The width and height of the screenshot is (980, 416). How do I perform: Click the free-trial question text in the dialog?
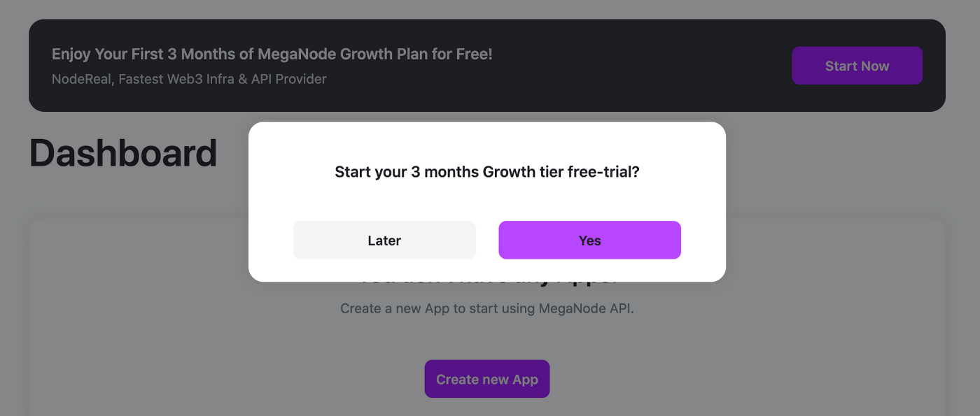[x=486, y=172]
